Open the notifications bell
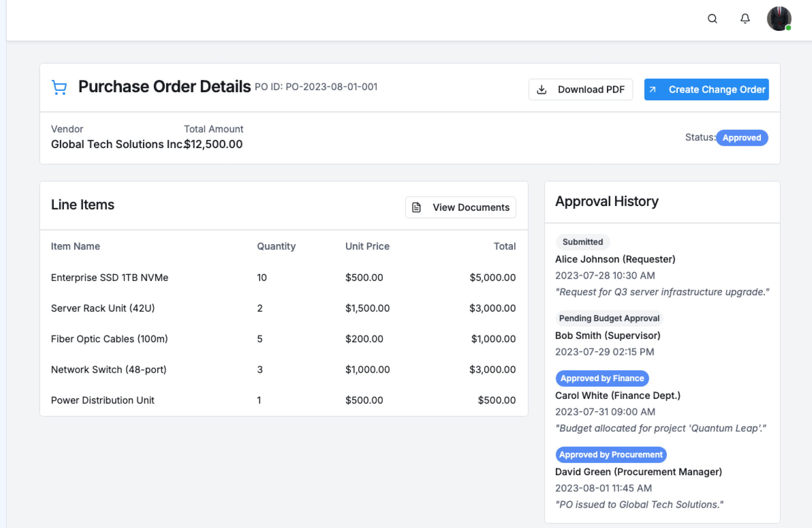 coord(745,19)
